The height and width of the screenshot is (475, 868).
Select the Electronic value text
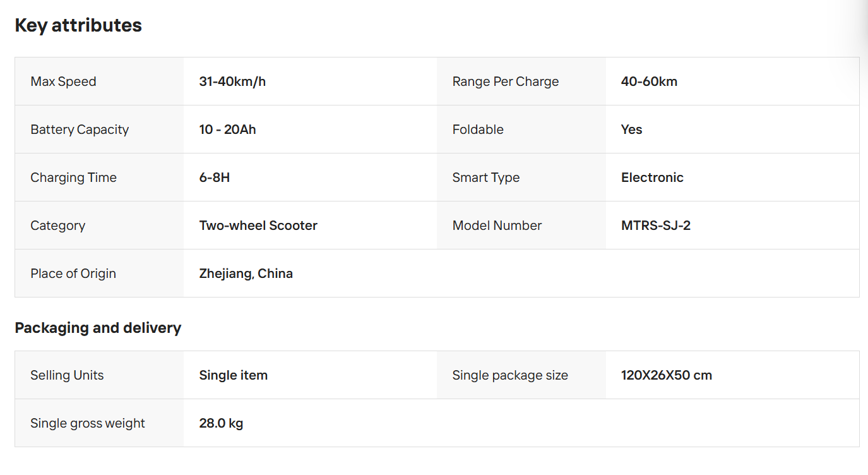652,177
